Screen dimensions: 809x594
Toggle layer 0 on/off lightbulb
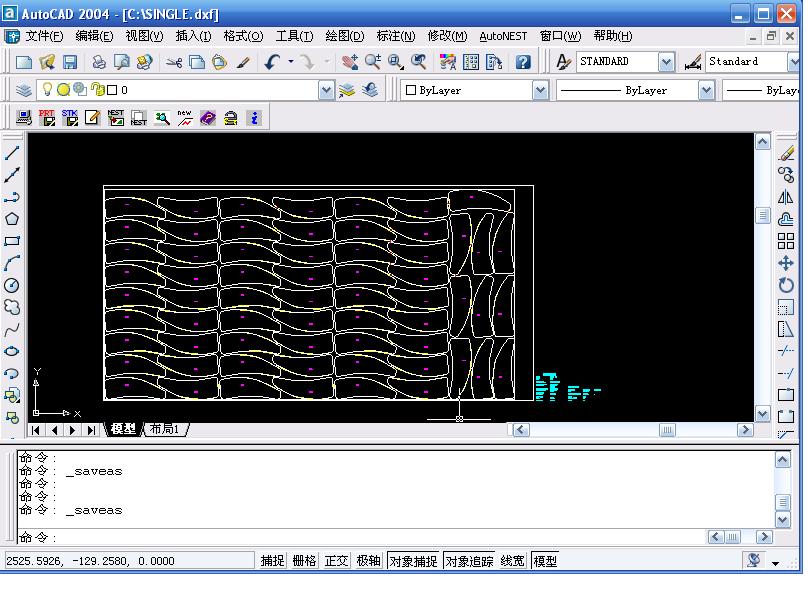click(x=47, y=90)
